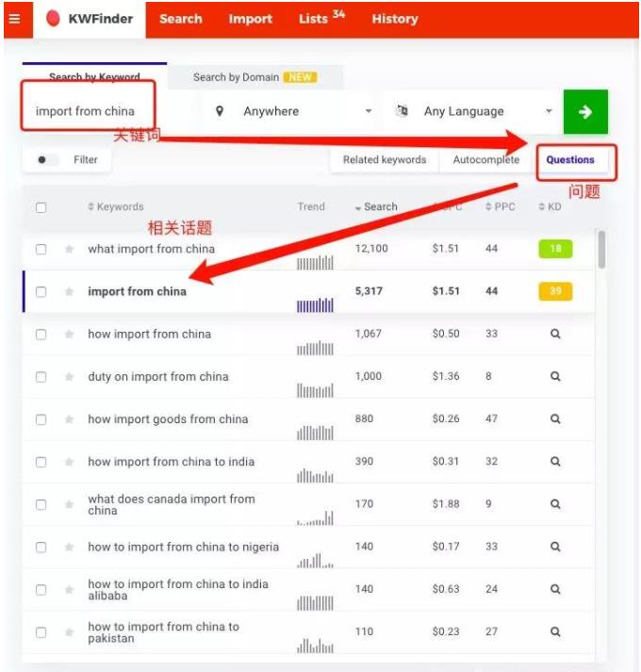Viewport: 641px width, 672px height.
Task: Star the 'how import from china to india' row
Action: click(69, 462)
